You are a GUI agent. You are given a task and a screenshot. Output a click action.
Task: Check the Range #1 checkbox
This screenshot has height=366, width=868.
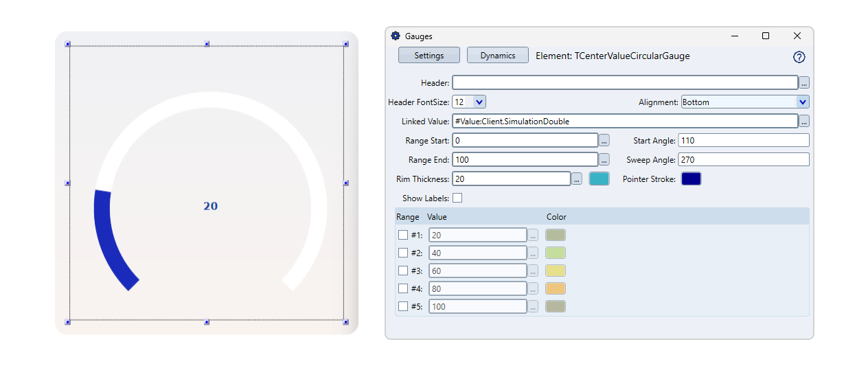coord(403,236)
